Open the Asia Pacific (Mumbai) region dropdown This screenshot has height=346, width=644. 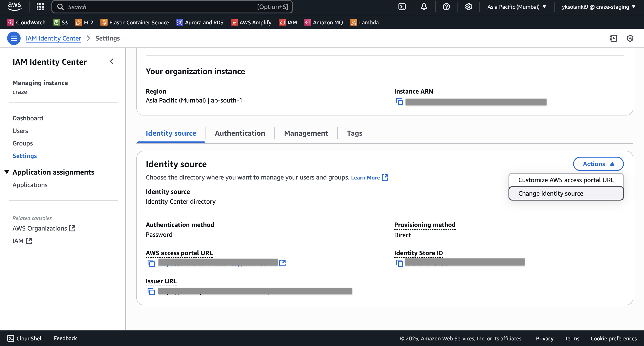click(517, 7)
